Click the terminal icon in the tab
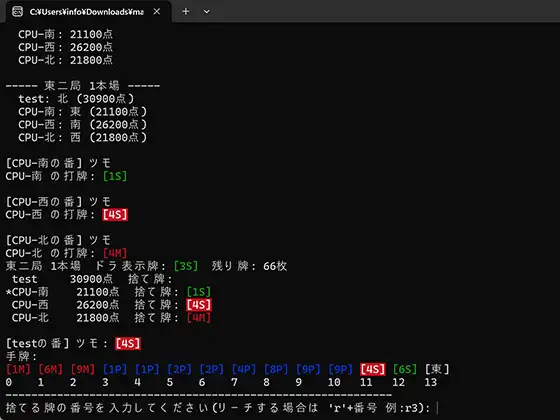This screenshot has width=560, height=420. pos(17,11)
